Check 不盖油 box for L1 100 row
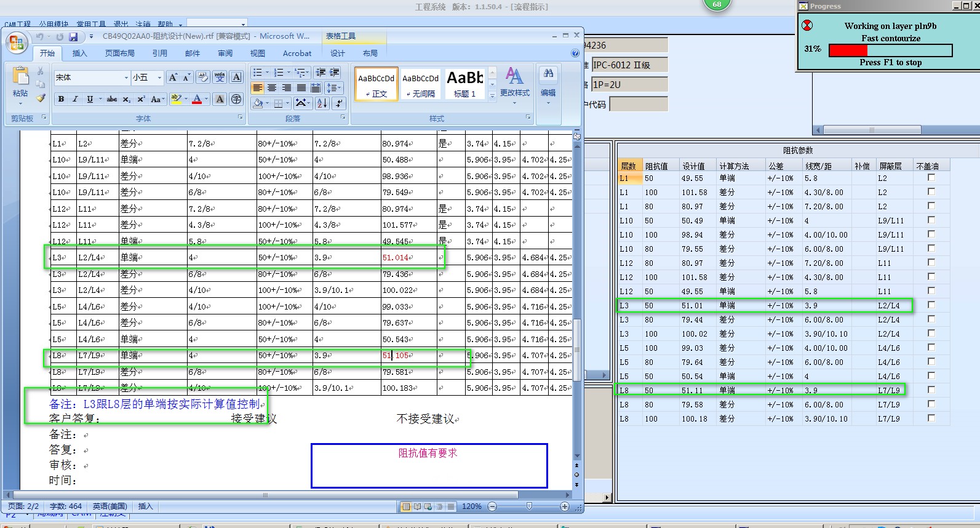Viewport: 980px width, 528px height. coord(931,191)
